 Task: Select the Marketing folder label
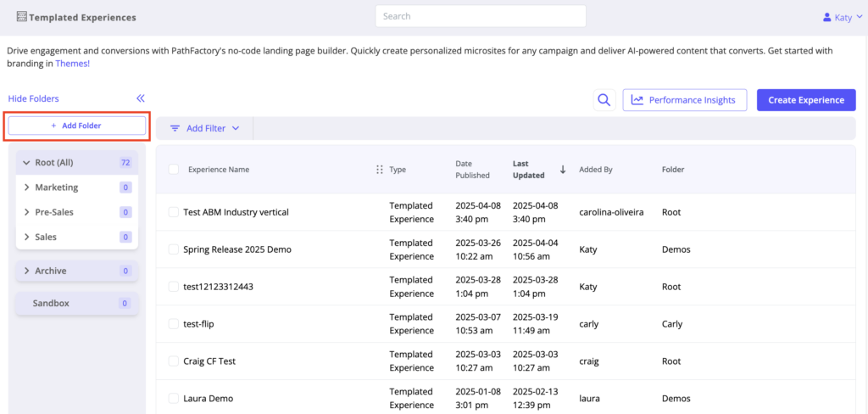57,187
